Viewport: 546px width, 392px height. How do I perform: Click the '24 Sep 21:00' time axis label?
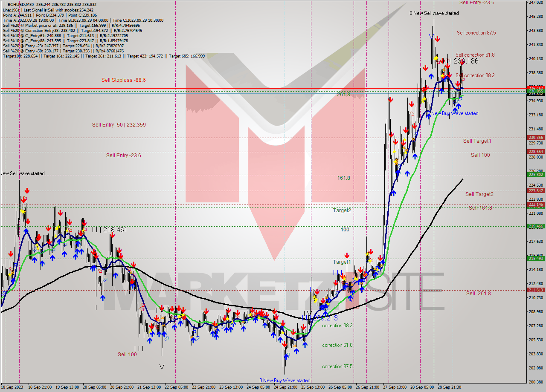(x=285, y=387)
